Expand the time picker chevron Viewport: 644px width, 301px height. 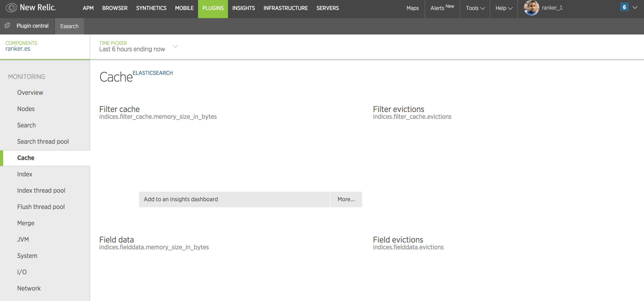pos(175,46)
